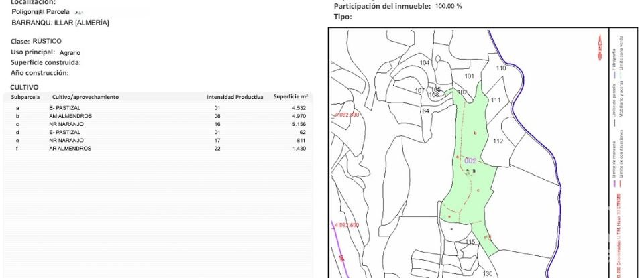Screen dimensions: 644x278
Task: Select 'NR NARANJO' in subparcela e row
Action: pyautogui.click(x=66, y=140)
